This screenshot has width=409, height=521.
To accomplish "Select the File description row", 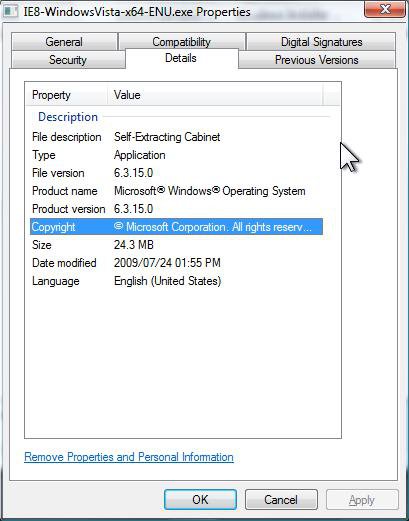I will pos(176,137).
